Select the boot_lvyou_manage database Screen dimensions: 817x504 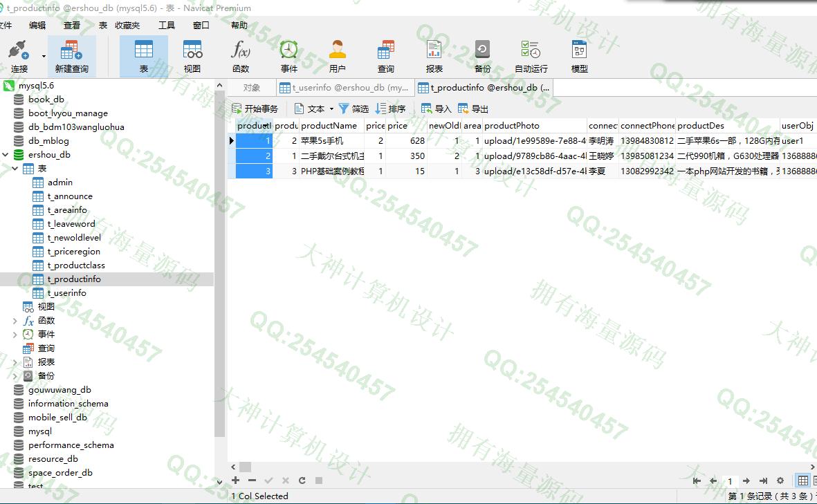tap(68, 113)
